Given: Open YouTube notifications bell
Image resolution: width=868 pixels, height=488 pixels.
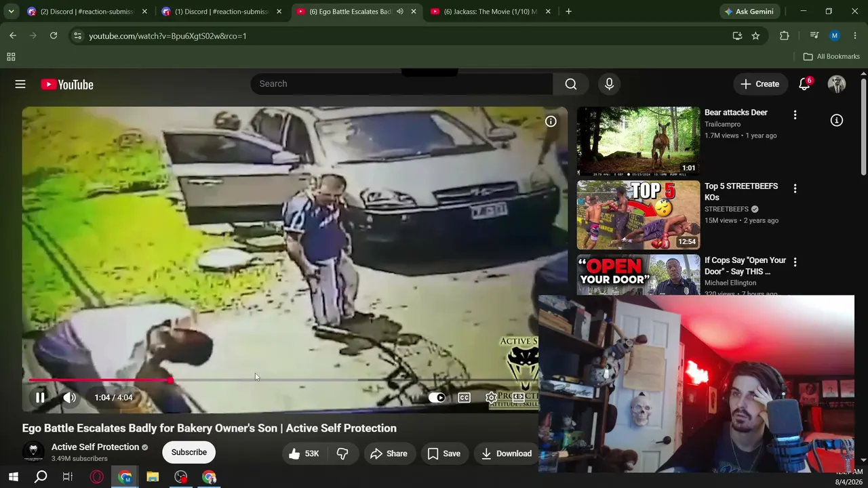Looking at the screenshot, I should click(804, 84).
